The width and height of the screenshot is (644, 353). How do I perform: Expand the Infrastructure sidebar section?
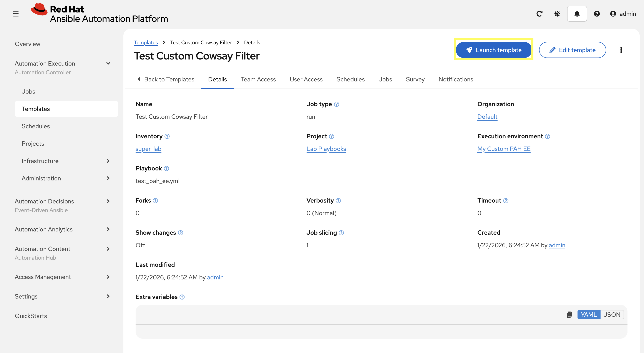pos(108,161)
